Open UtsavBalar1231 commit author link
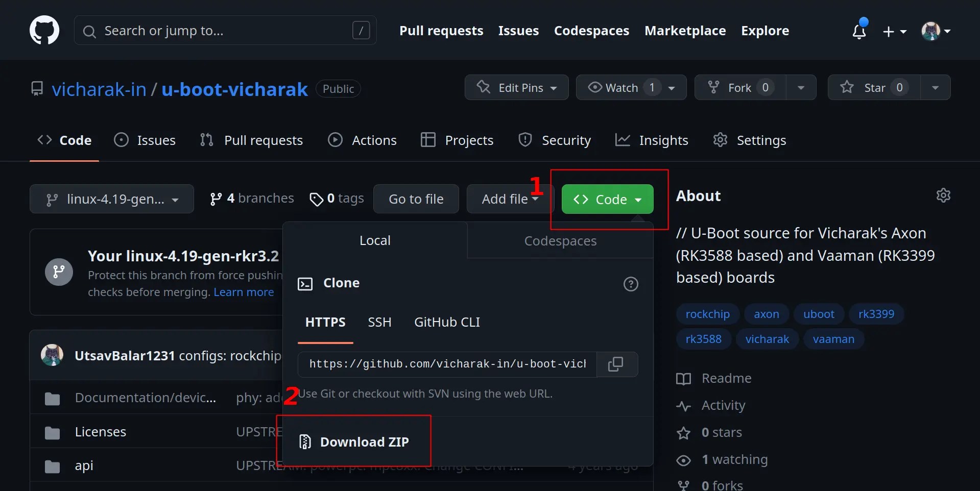This screenshot has height=491, width=980. point(125,356)
